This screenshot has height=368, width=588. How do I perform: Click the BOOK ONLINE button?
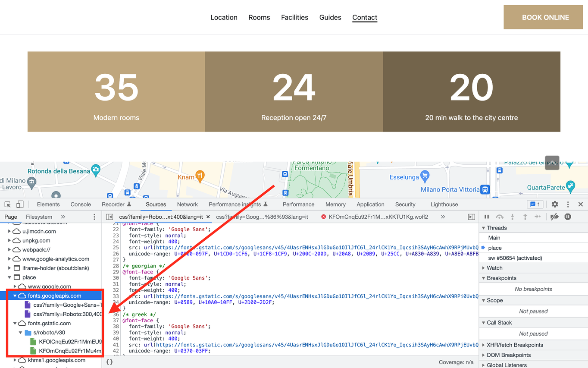[x=545, y=17]
